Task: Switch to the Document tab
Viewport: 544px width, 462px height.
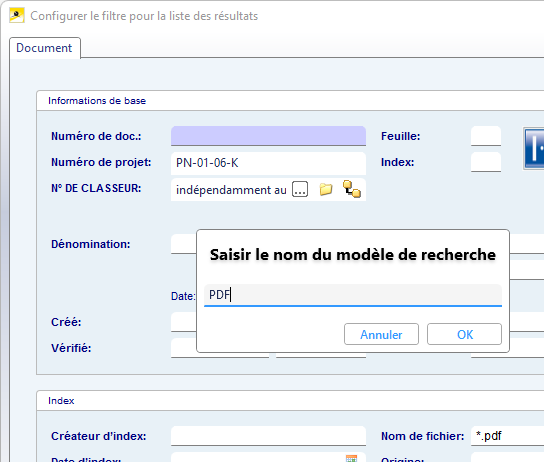Action: pos(44,48)
